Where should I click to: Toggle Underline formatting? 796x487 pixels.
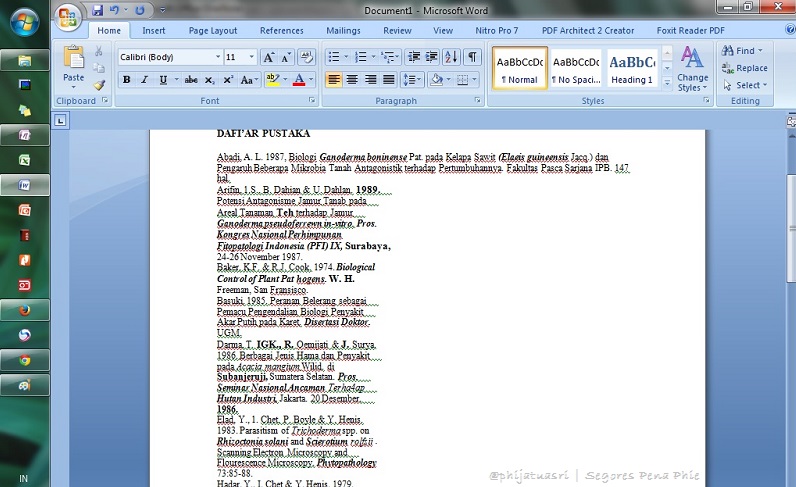tap(163, 80)
